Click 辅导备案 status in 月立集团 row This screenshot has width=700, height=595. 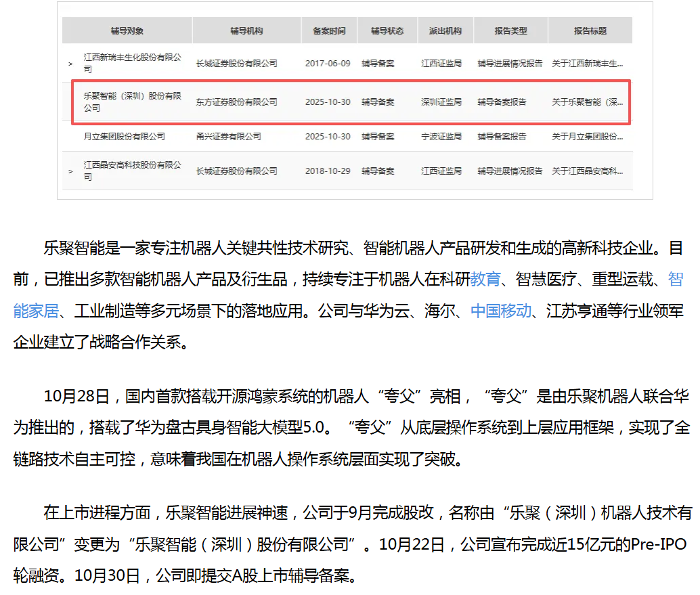click(378, 136)
